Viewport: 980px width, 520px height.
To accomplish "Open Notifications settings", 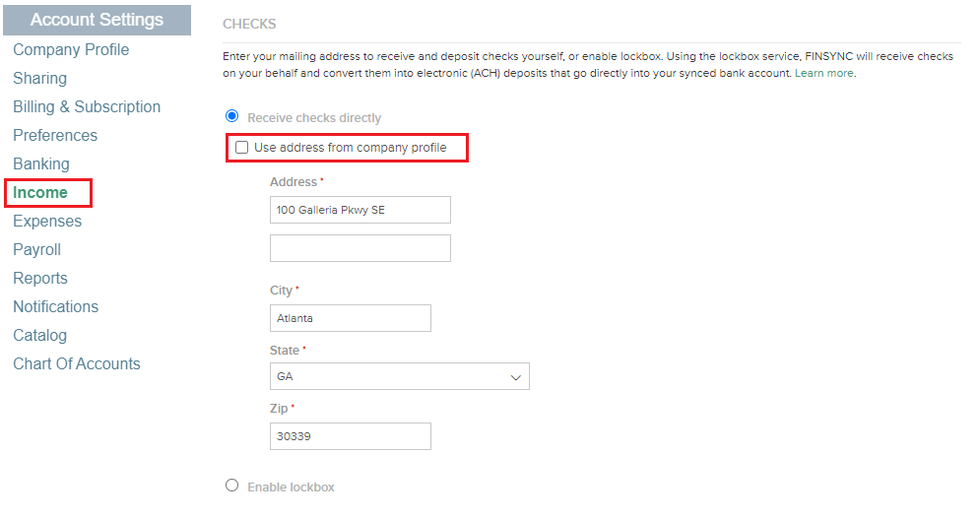I will (x=55, y=307).
